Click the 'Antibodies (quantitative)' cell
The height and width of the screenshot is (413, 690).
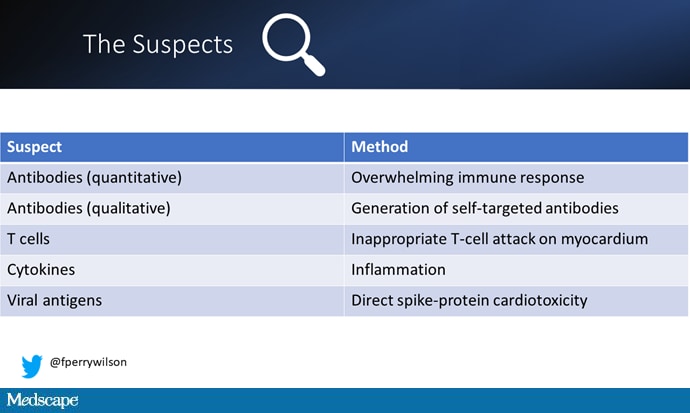click(87, 178)
